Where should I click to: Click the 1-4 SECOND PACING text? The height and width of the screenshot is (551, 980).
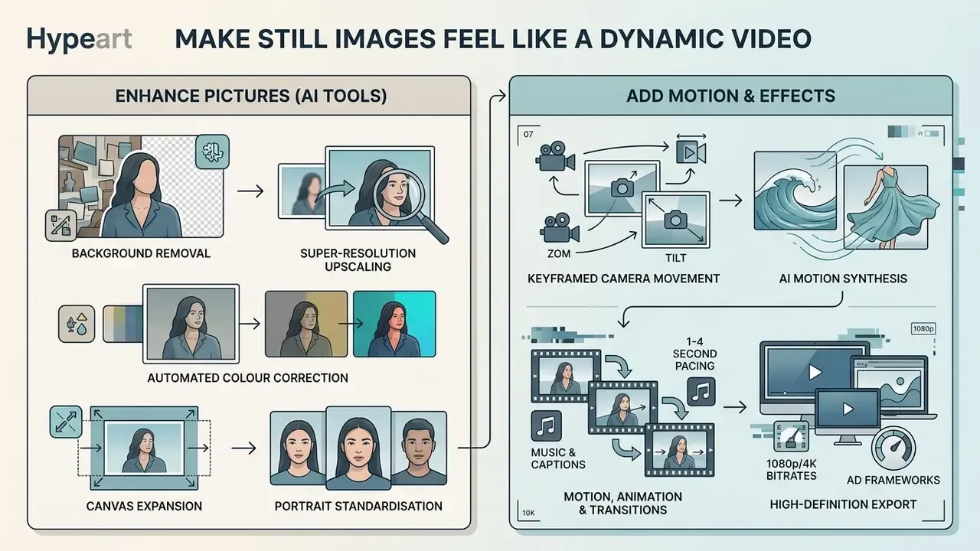click(694, 354)
